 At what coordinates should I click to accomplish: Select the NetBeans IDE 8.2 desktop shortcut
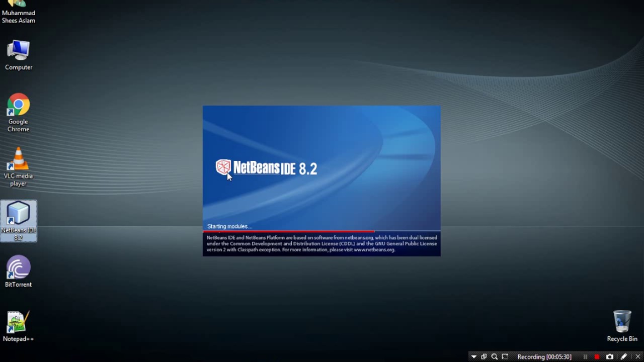click(19, 221)
